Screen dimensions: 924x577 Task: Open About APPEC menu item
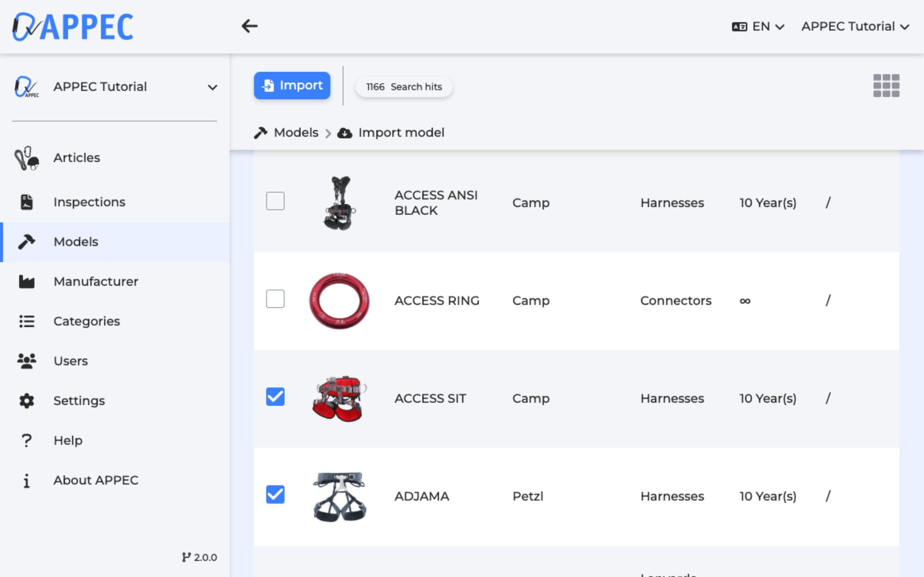pyautogui.click(x=95, y=480)
